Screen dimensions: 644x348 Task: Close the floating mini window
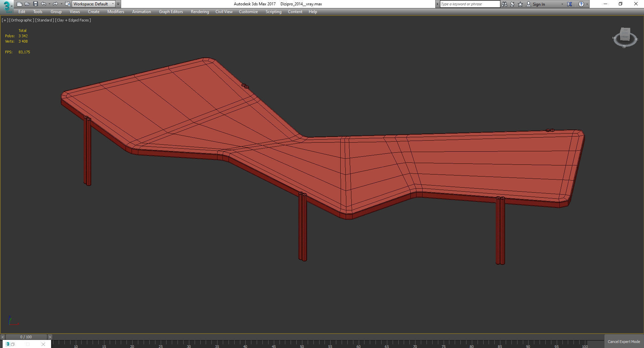(x=43, y=344)
